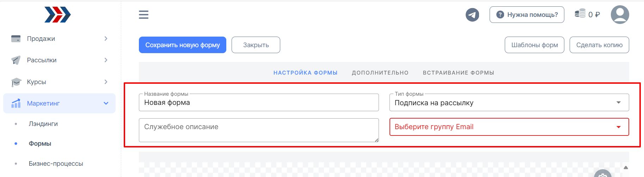The height and width of the screenshot is (177, 644).
Task: Open the hamburger menu icon
Action: pos(143,15)
